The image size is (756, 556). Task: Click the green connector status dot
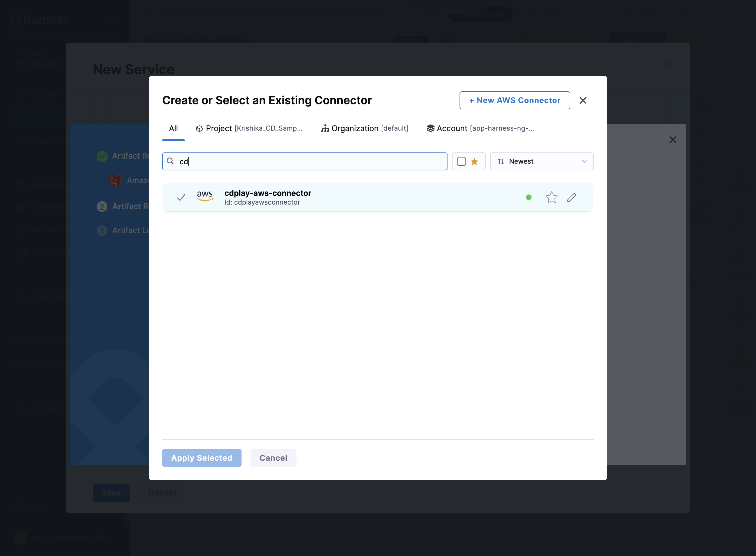528,197
